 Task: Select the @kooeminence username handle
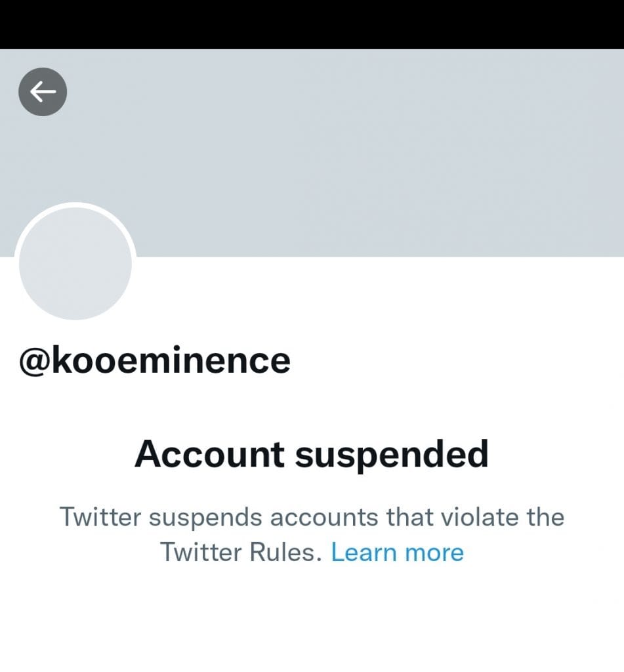(155, 360)
